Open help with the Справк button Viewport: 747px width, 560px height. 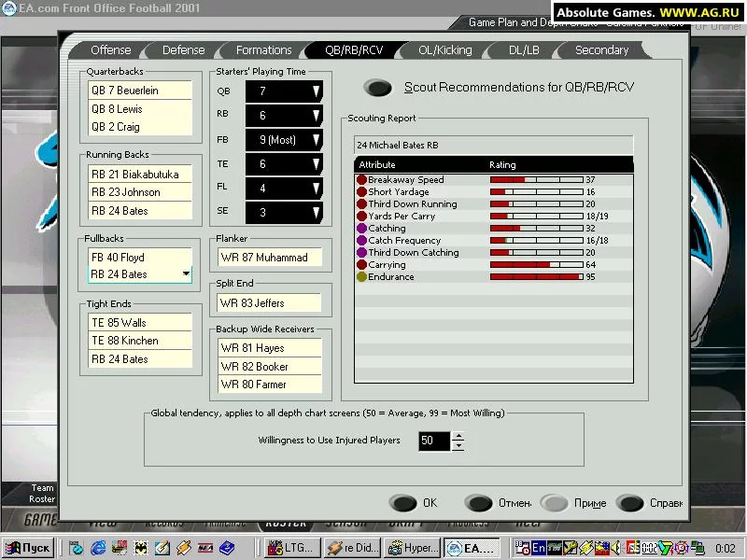(x=629, y=503)
